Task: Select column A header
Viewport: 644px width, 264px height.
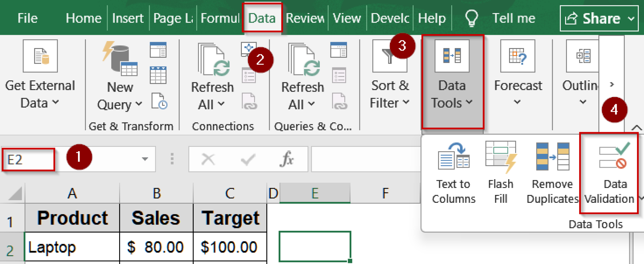Action: pos(72,193)
